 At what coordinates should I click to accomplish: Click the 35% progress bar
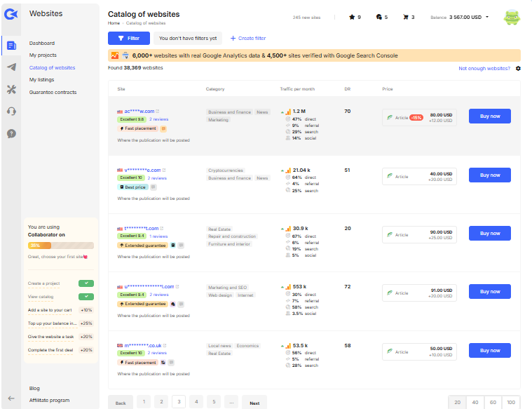(x=61, y=246)
